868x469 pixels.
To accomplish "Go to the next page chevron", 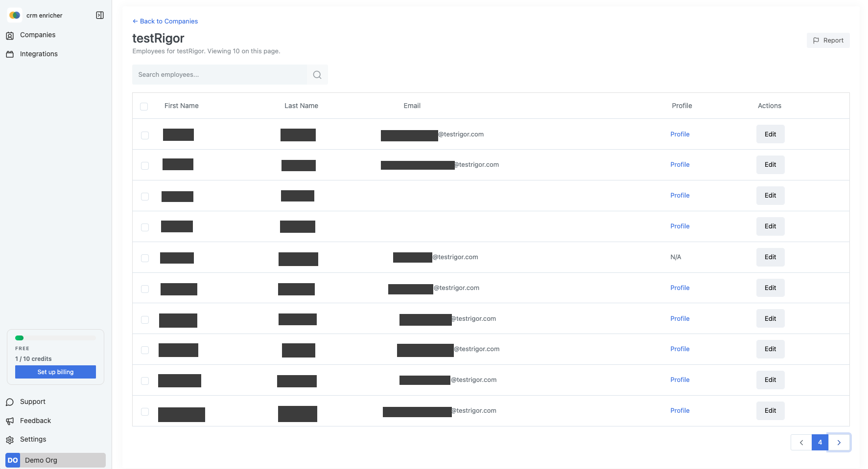I will click(839, 443).
